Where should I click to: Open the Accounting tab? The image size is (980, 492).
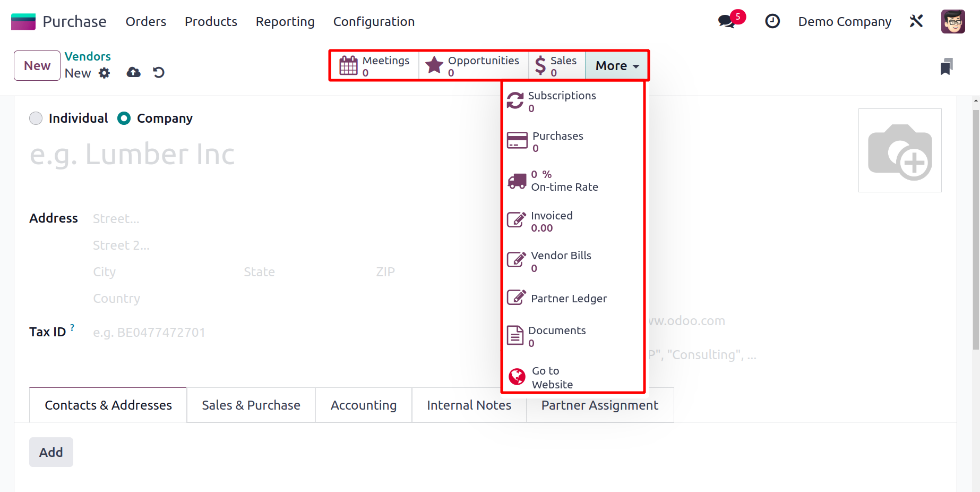(x=364, y=405)
